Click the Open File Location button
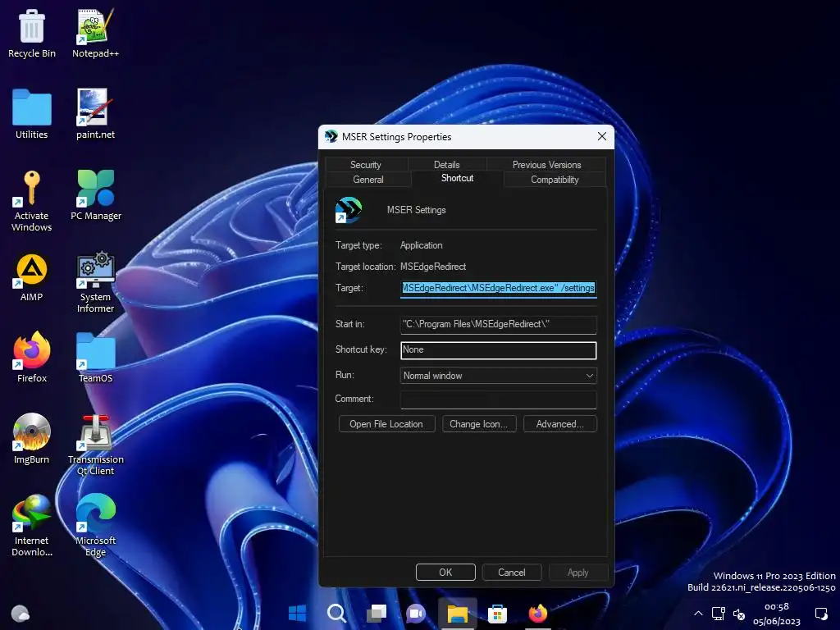Image resolution: width=840 pixels, height=630 pixels. point(386,424)
